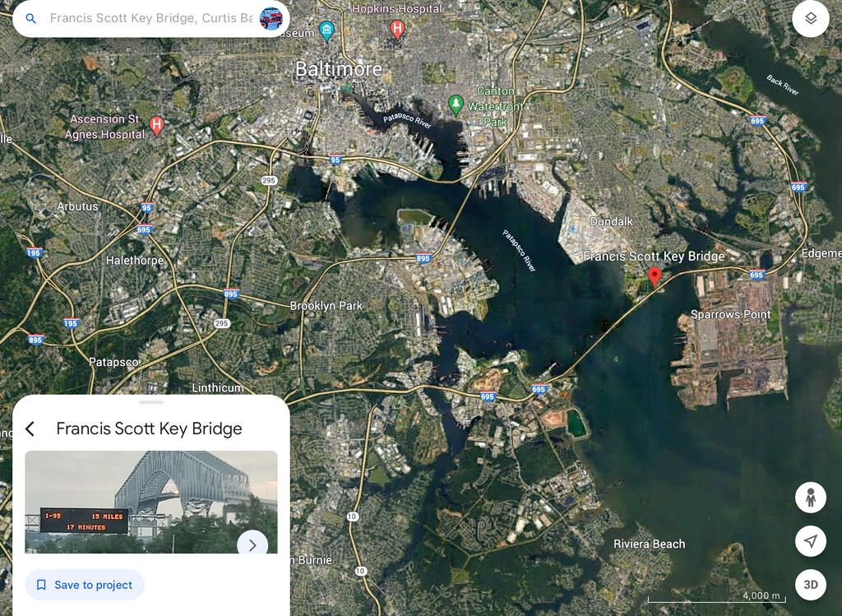
Task: Click the Hopkins Hospital marker
Action: [x=397, y=30]
